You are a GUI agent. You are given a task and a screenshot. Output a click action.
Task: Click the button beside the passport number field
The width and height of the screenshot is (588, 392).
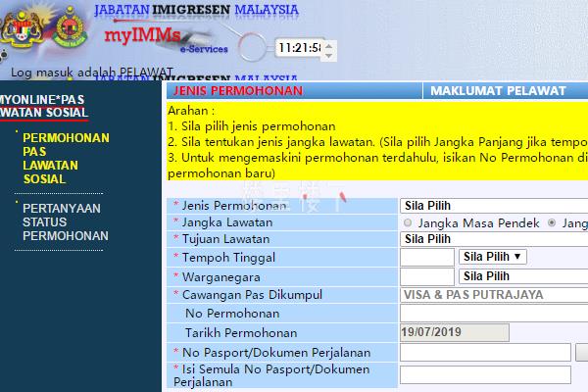[582, 352]
